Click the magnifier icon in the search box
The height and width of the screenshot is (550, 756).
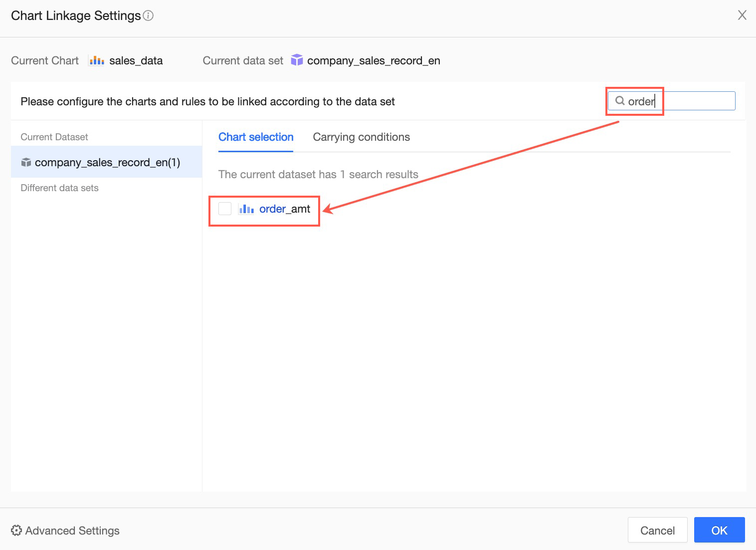coord(620,101)
